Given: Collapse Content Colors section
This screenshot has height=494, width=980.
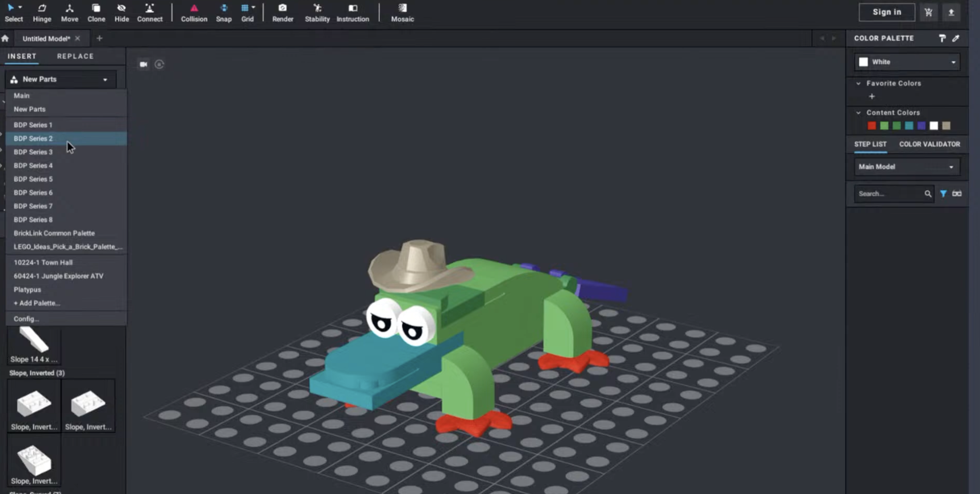Looking at the screenshot, I should click(858, 113).
